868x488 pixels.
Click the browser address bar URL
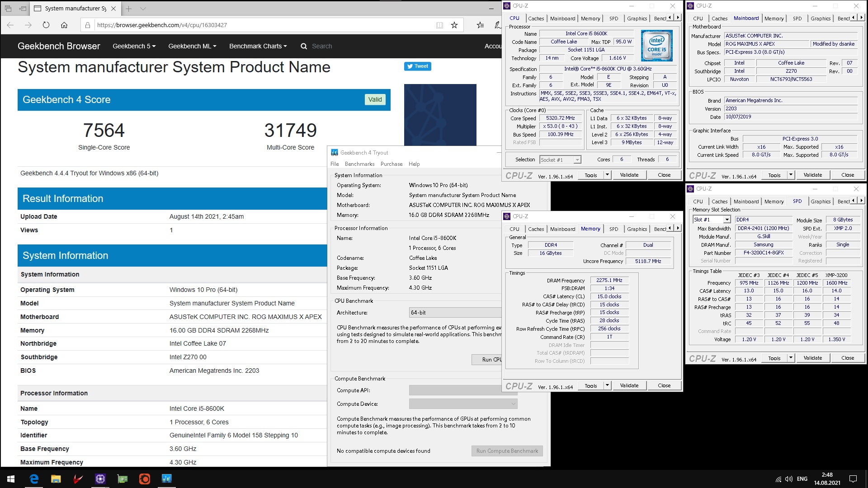[x=162, y=25]
